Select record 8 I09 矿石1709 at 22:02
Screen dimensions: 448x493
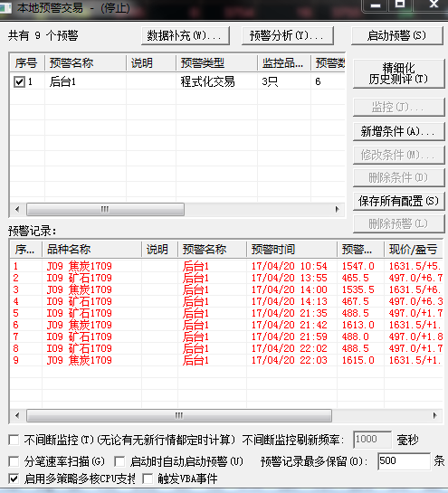tap(226, 348)
